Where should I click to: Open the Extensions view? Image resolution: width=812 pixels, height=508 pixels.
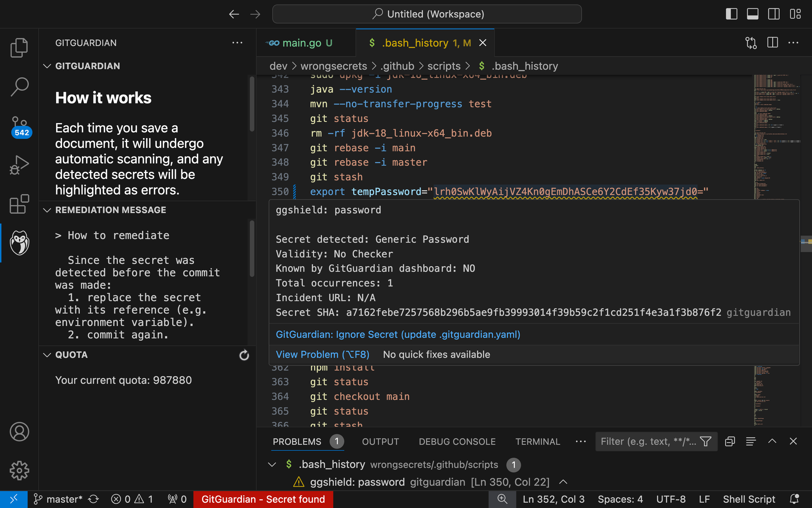coord(19,204)
